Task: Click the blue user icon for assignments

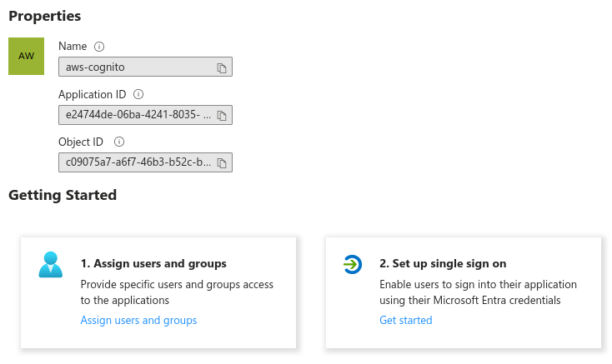Action: (50, 265)
